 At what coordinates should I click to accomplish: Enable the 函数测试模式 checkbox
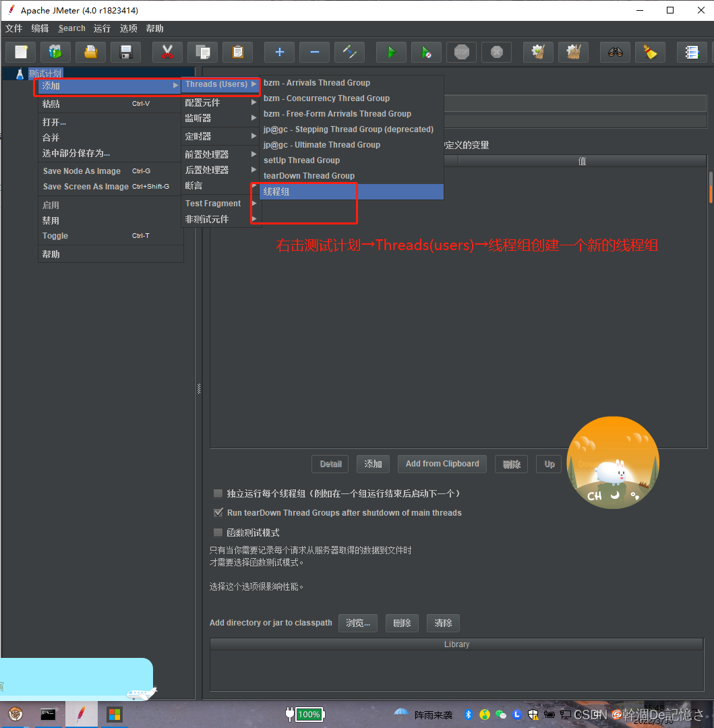pos(218,532)
